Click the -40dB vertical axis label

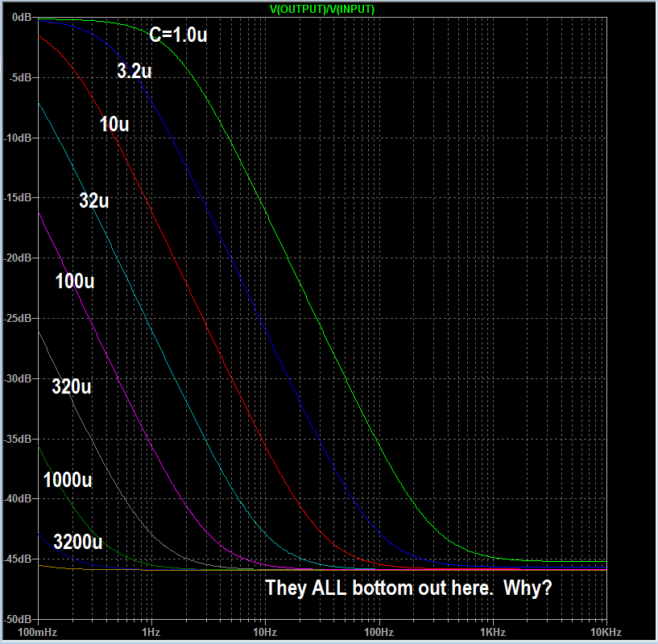coord(18,498)
